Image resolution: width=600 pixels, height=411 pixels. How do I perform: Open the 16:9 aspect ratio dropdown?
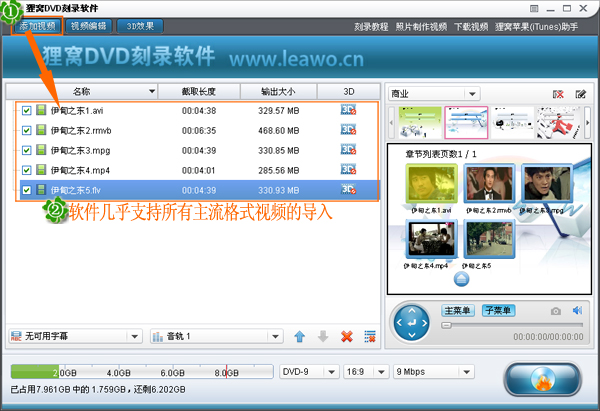click(381, 372)
